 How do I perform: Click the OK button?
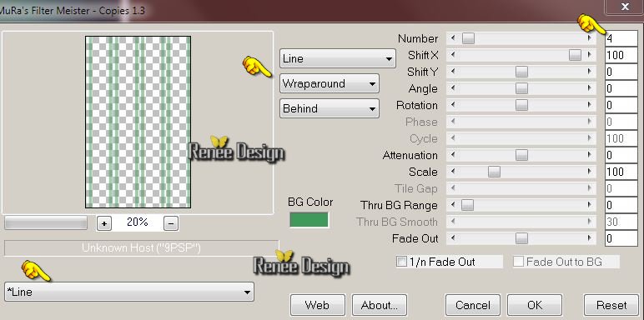pos(535,305)
